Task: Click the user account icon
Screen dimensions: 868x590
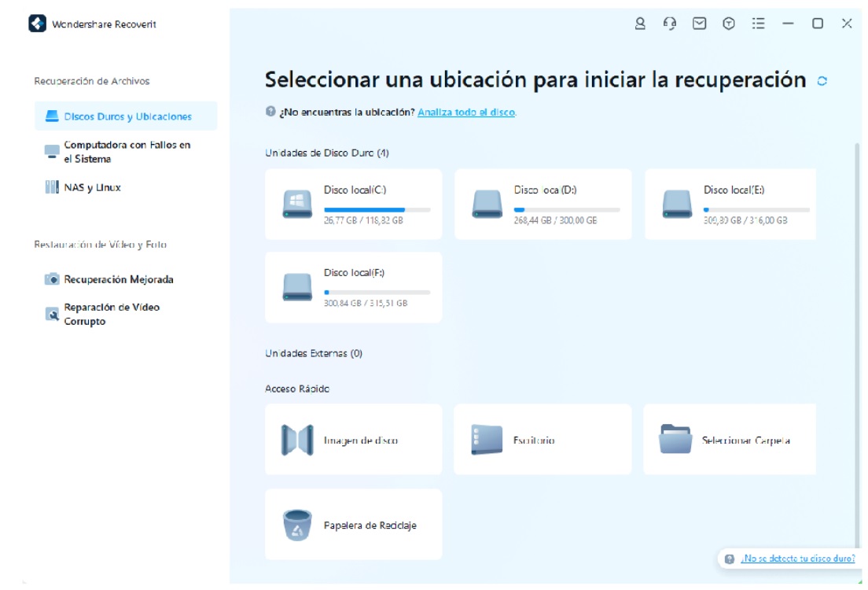Action: 640,24
